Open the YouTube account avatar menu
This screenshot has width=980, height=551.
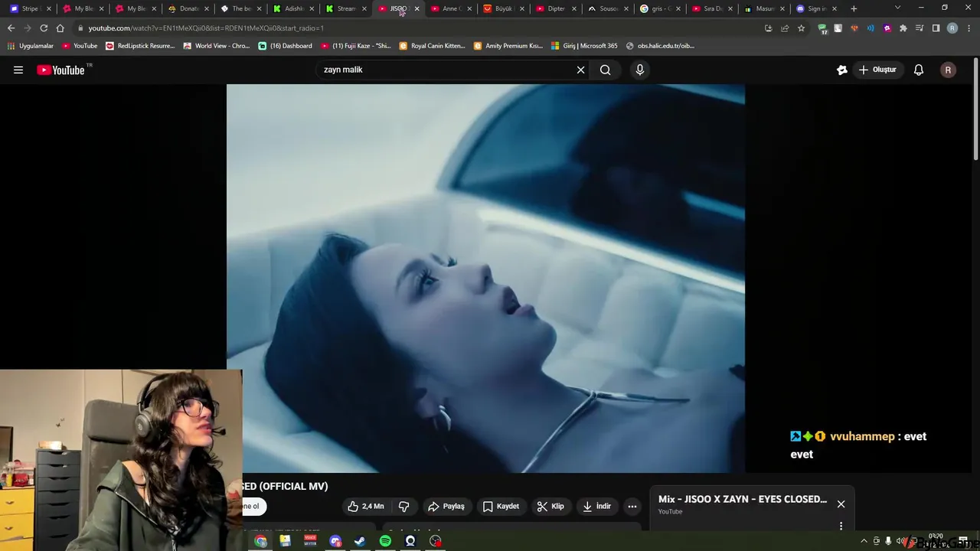(948, 70)
